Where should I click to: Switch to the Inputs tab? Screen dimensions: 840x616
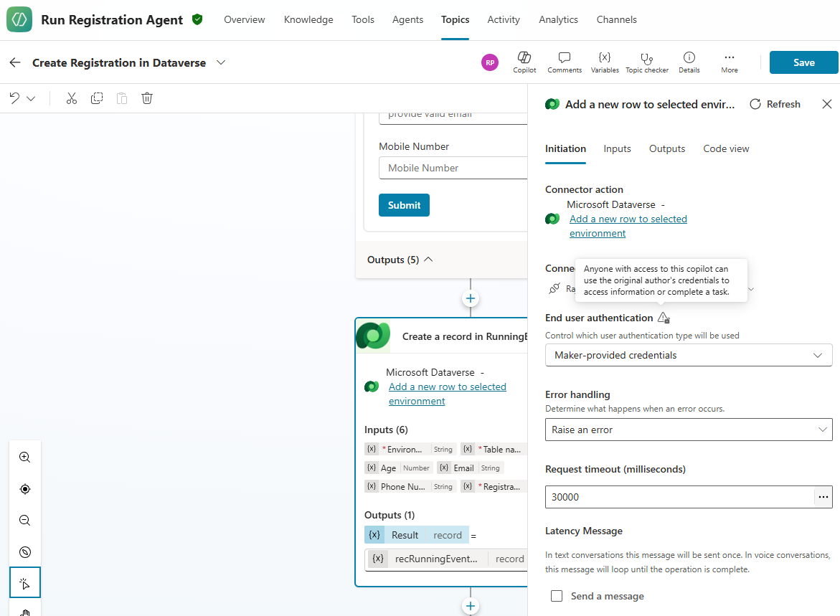point(617,148)
